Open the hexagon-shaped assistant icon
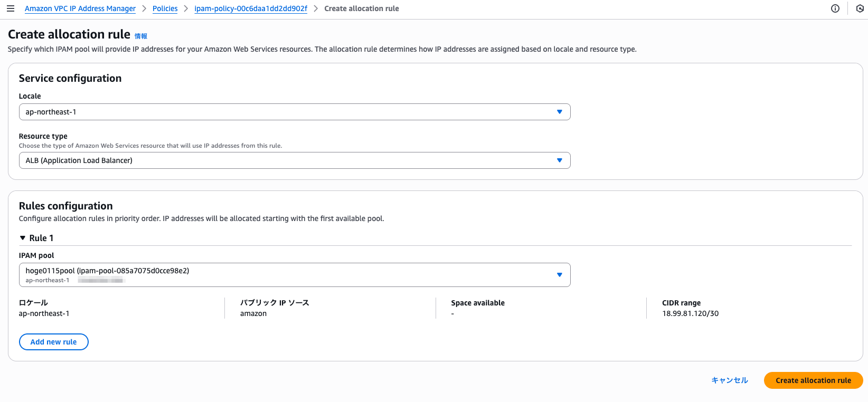The height and width of the screenshot is (402, 868). (x=860, y=8)
